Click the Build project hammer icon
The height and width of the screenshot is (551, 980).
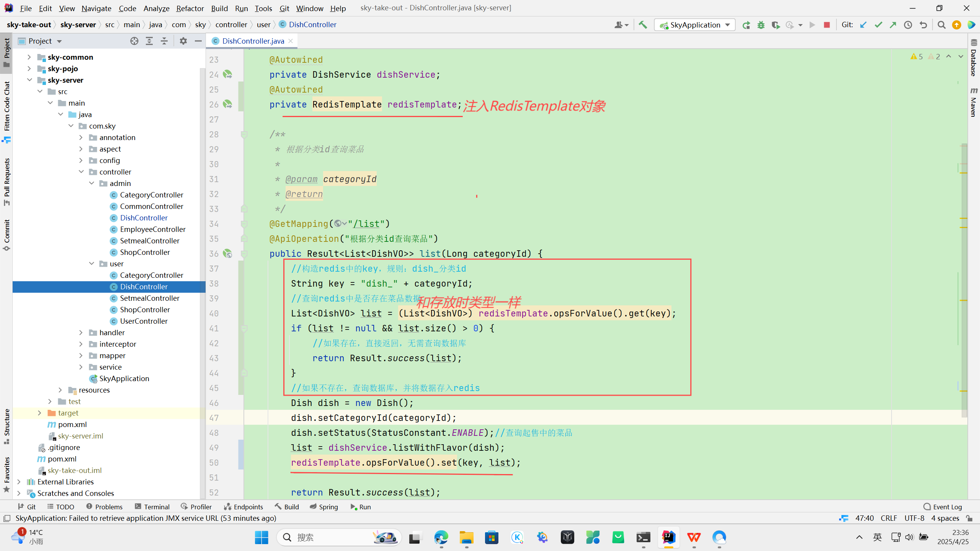[643, 25]
